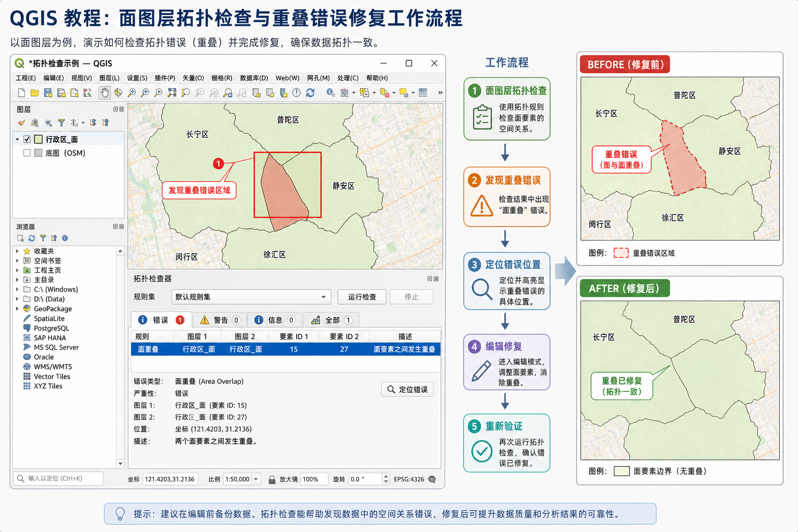
Task: Float the 图层 panel via its dock button
Action: pos(115,109)
